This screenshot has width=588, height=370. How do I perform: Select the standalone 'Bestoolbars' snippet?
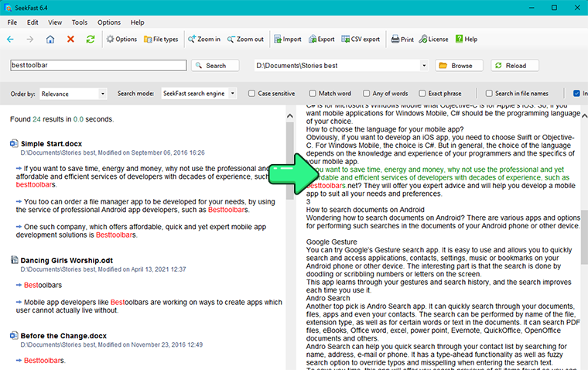point(43,285)
